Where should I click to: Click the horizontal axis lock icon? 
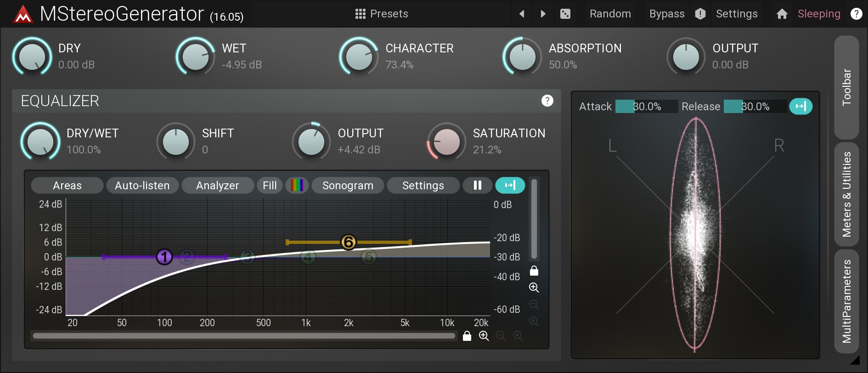point(467,336)
